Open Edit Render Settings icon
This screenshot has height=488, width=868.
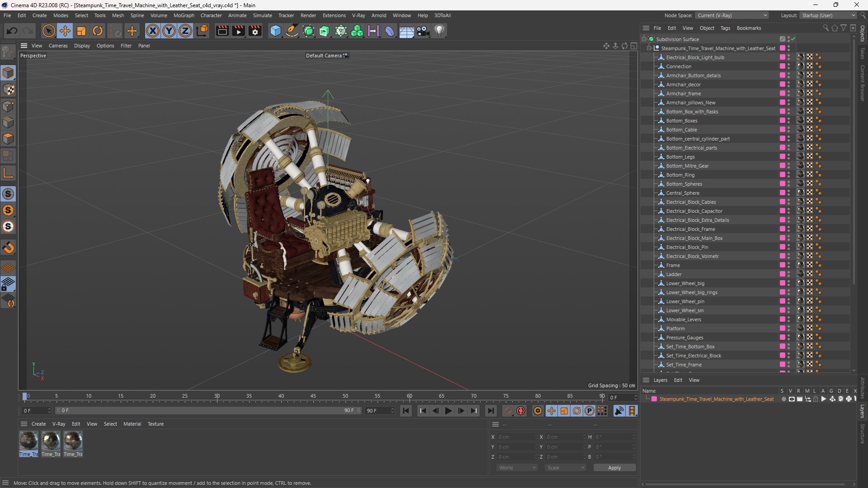click(255, 31)
